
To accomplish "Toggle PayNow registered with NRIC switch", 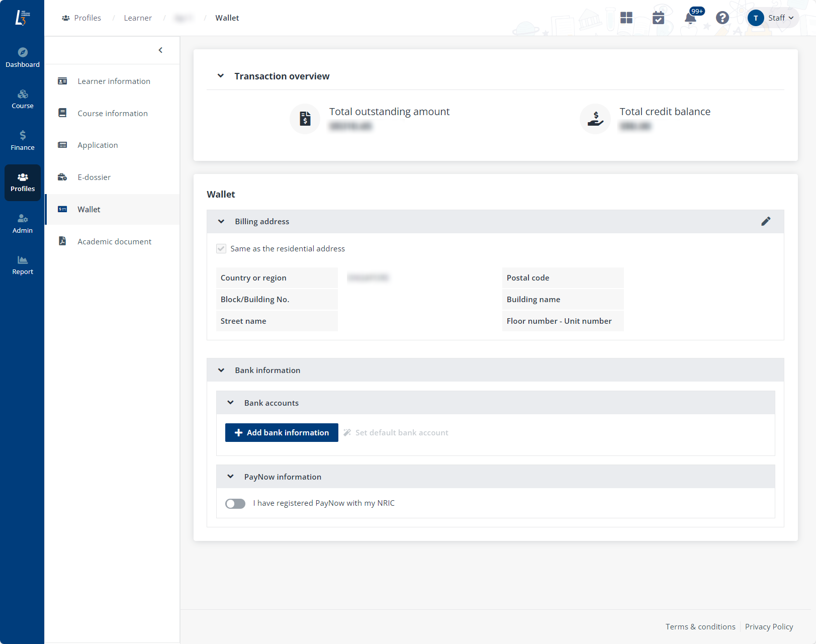I will coord(235,503).
